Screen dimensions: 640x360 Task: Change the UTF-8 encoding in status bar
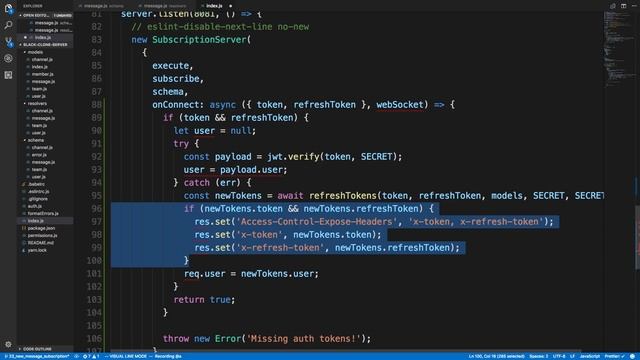[x=559, y=356]
